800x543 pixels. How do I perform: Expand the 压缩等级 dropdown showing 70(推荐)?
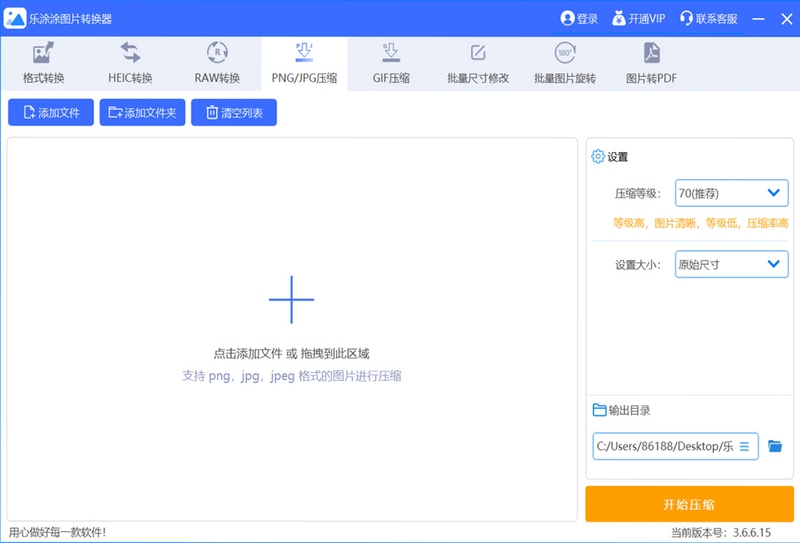point(732,193)
